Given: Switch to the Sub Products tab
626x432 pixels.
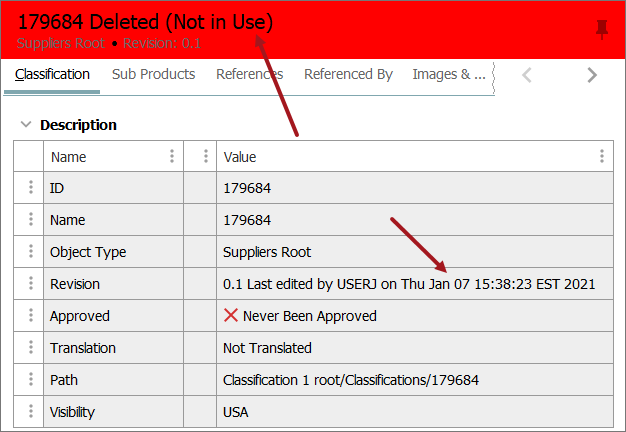Looking at the screenshot, I should coord(153,74).
